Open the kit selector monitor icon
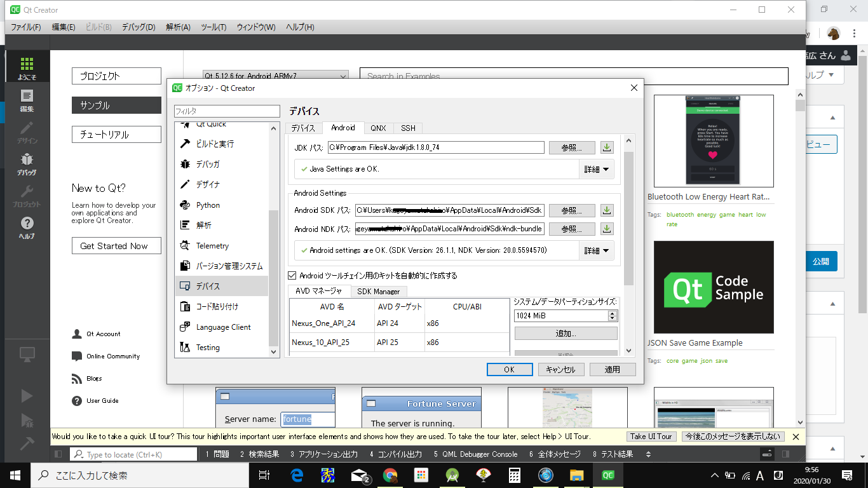 (x=27, y=354)
